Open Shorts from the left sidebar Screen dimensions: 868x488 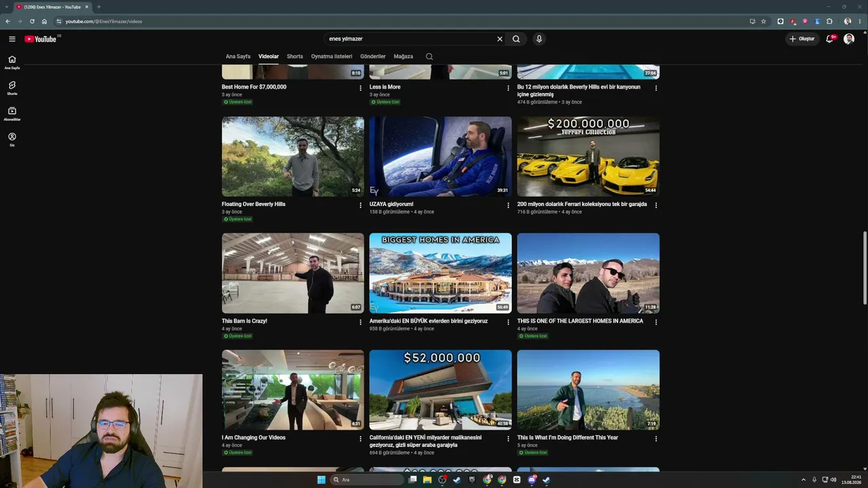[x=12, y=87]
